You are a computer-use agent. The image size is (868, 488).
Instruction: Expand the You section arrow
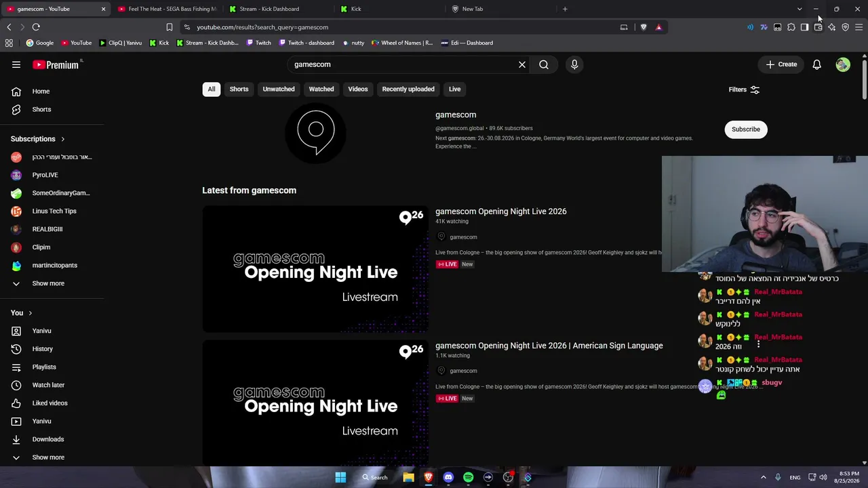(30, 313)
